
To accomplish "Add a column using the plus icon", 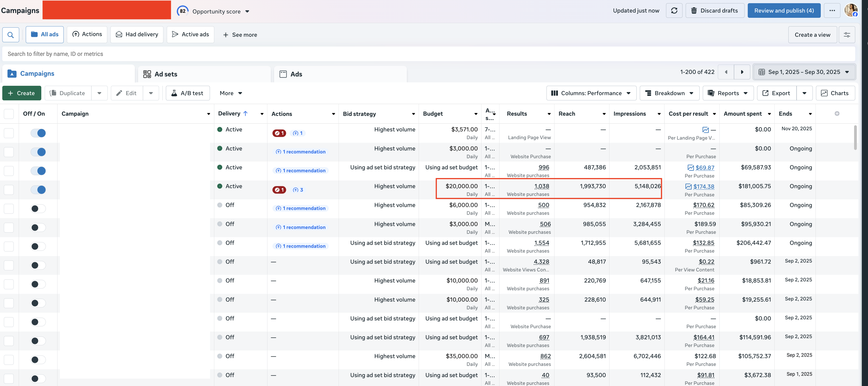I will 837,114.
